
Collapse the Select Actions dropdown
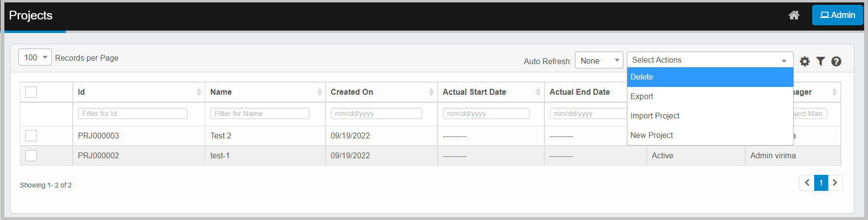click(710, 60)
